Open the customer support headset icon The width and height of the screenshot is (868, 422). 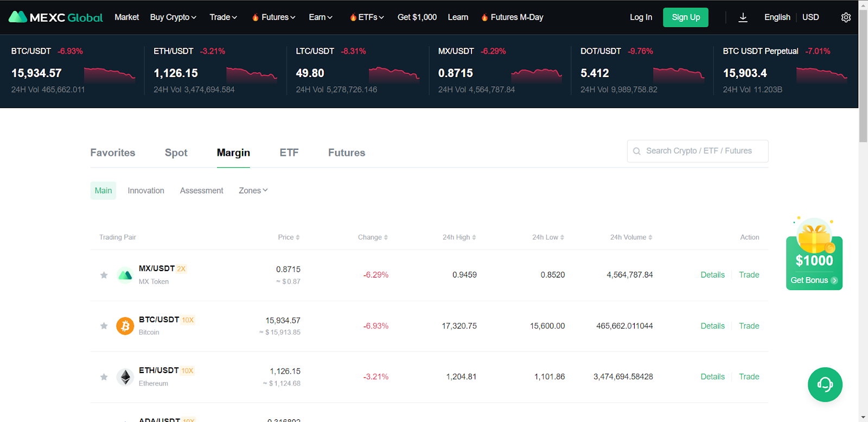tap(825, 385)
